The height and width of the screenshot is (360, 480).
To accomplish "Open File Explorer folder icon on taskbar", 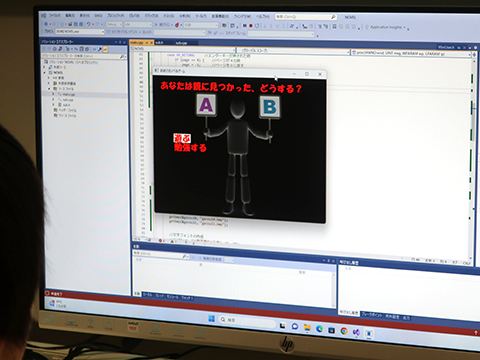I will click(307, 328).
